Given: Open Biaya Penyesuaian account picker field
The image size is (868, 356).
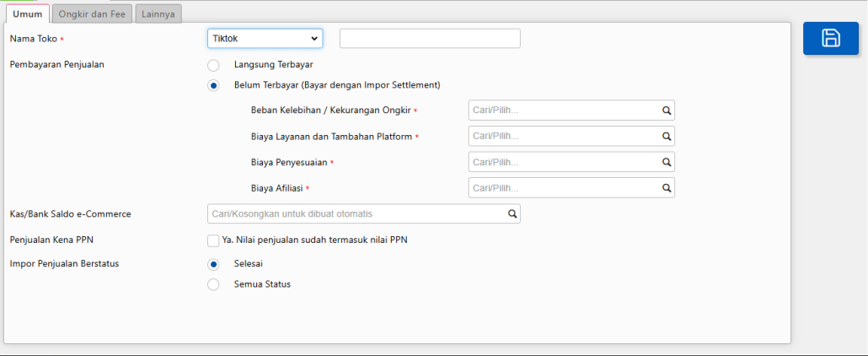Looking at the screenshot, I should tap(563, 162).
